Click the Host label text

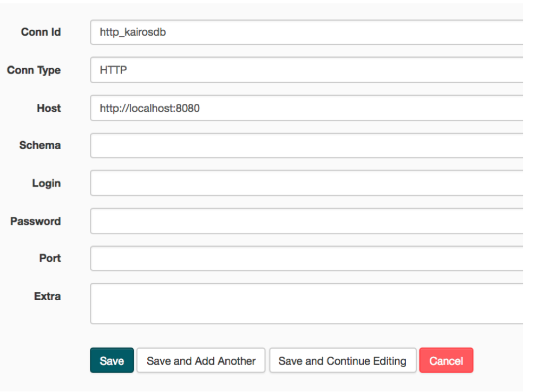(x=49, y=108)
